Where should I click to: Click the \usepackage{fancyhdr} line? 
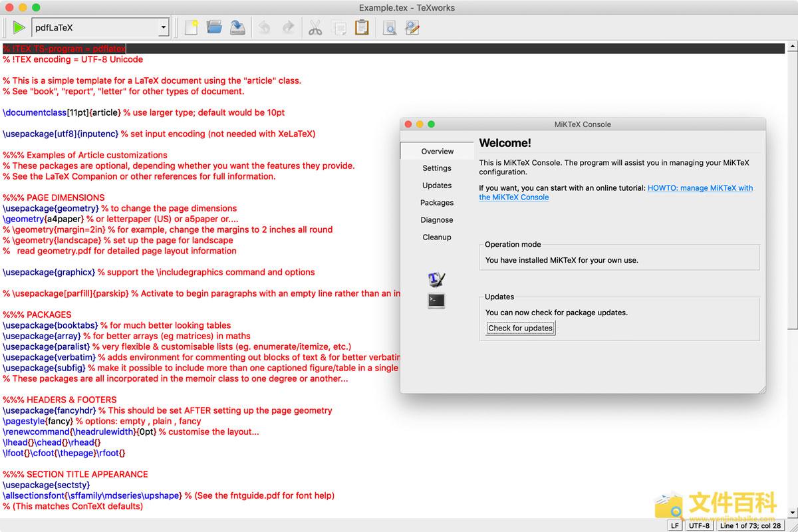(168, 410)
